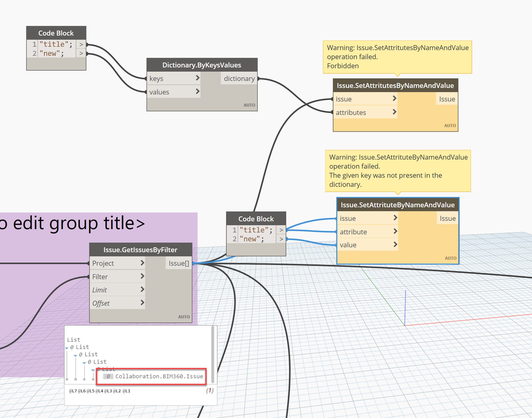Collapse the first "0 List" in preview

[67, 348]
